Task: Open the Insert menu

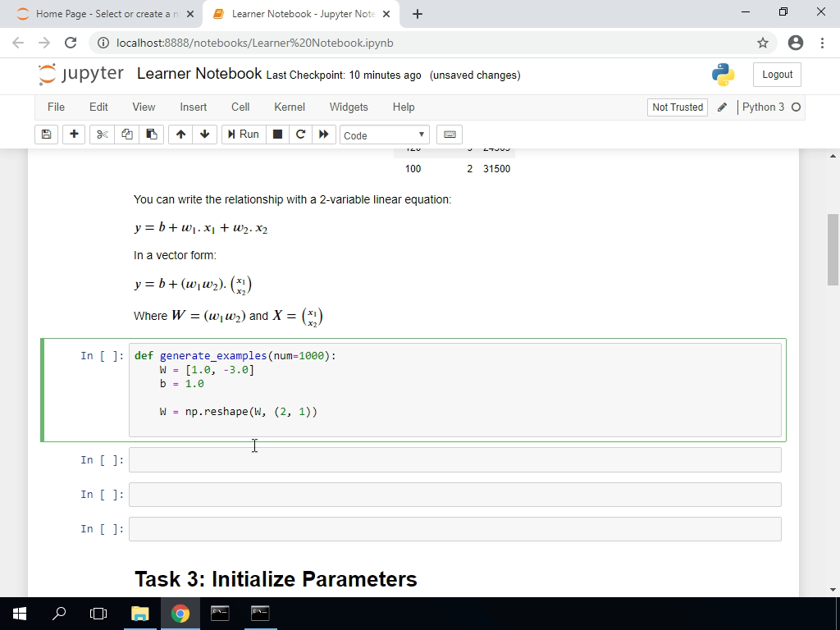Action: [x=194, y=107]
